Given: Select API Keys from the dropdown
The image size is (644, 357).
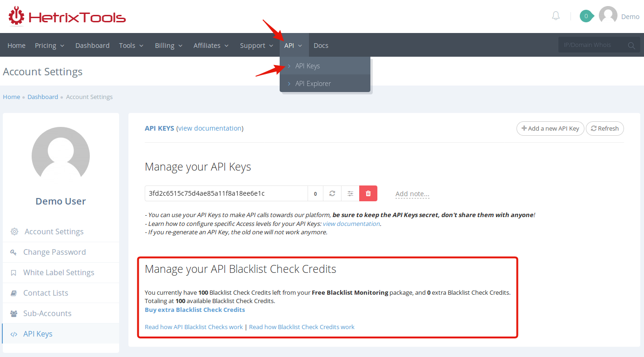Looking at the screenshot, I should pos(325,66).
